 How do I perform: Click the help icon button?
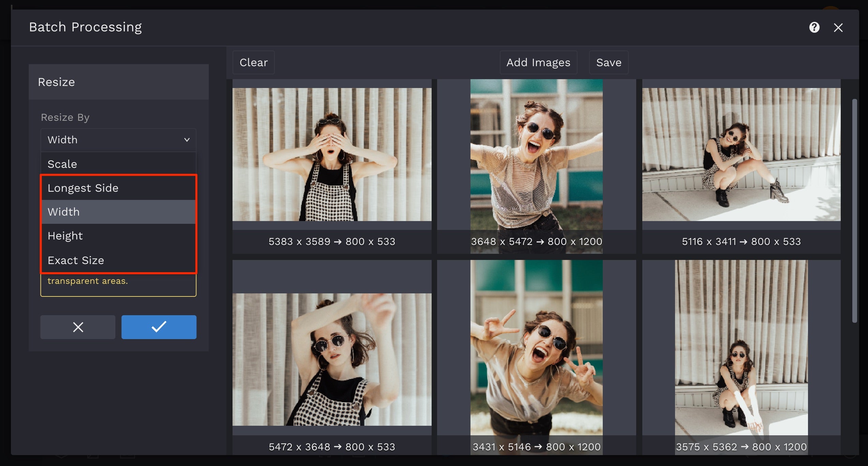[814, 27]
